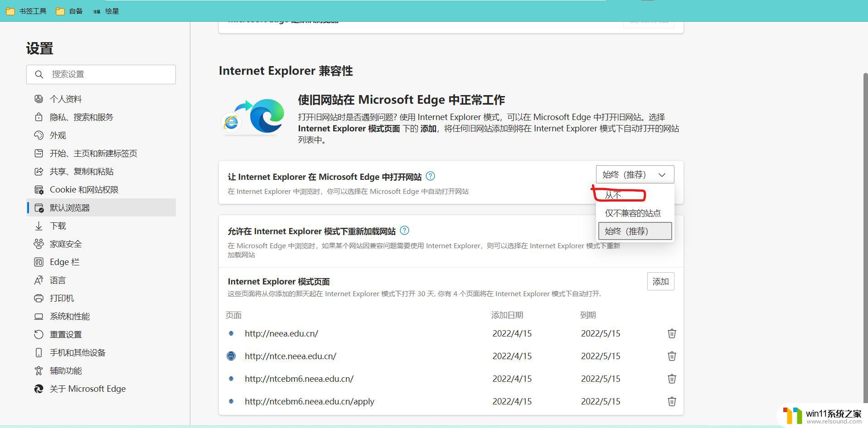Click the share icon beside 共享、复制和粘贴
This screenshot has height=428, width=868.
coord(39,171)
